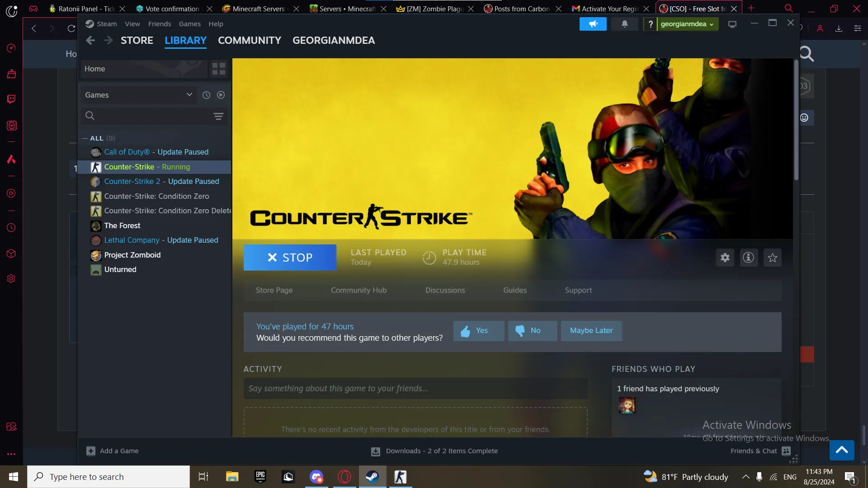Open Steam notifications bell

pos(624,24)
